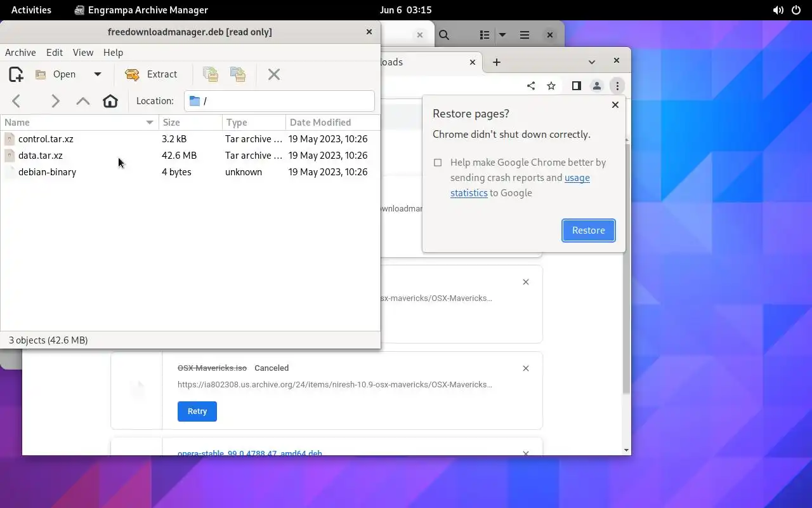Retry the OSX Mavericks.iso download
The width and height of the screenshot is (812, 508).
pyautogui.click(x=197, y=411)
